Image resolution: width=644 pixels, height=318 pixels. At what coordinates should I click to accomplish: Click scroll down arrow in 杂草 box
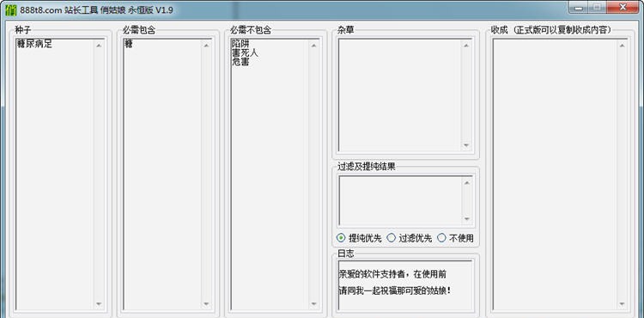click(x=466, y=145)
